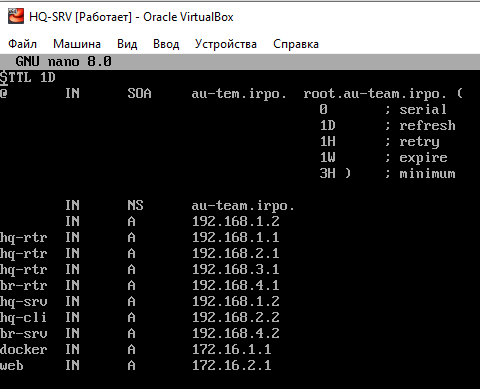Click the SOA record type

point(139,94)
